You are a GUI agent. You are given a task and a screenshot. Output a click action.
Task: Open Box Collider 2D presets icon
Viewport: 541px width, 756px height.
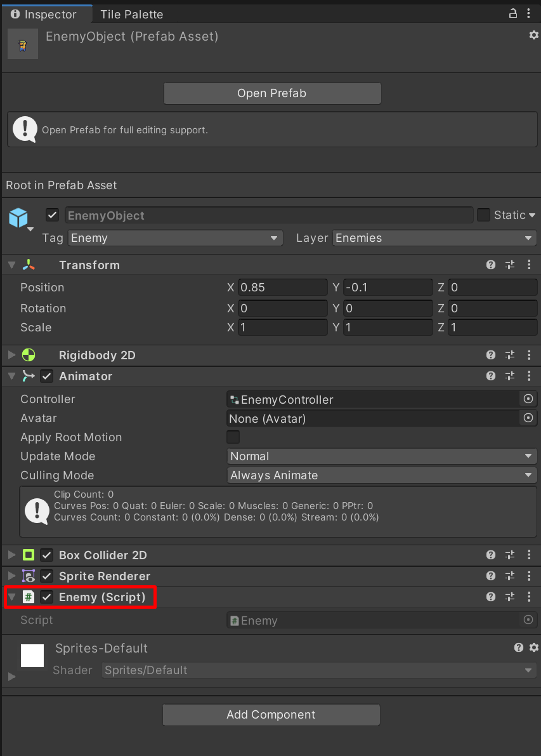pyautogui.click(x=510, y=555)
